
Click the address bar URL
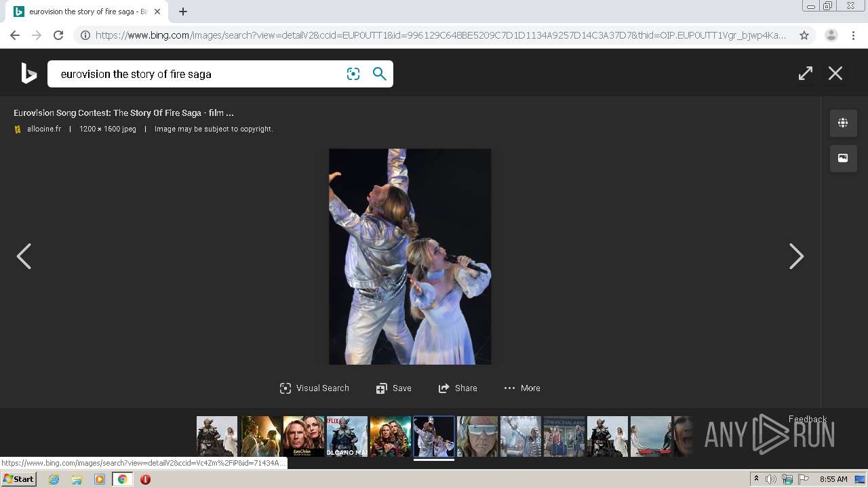(441, 35)
